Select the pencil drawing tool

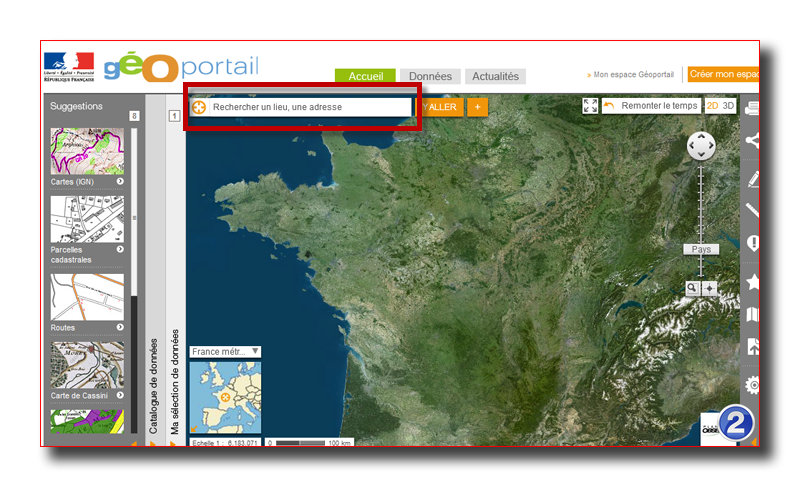click(753, 179)
